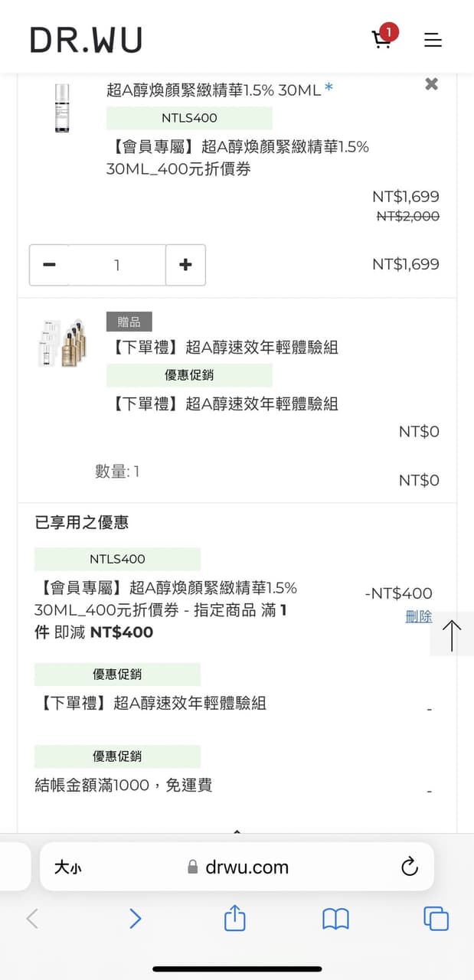The width and height of the screenshot is (474, 980).
Task: Tap the Safari share icon
Action: click(x=234, y=918)
